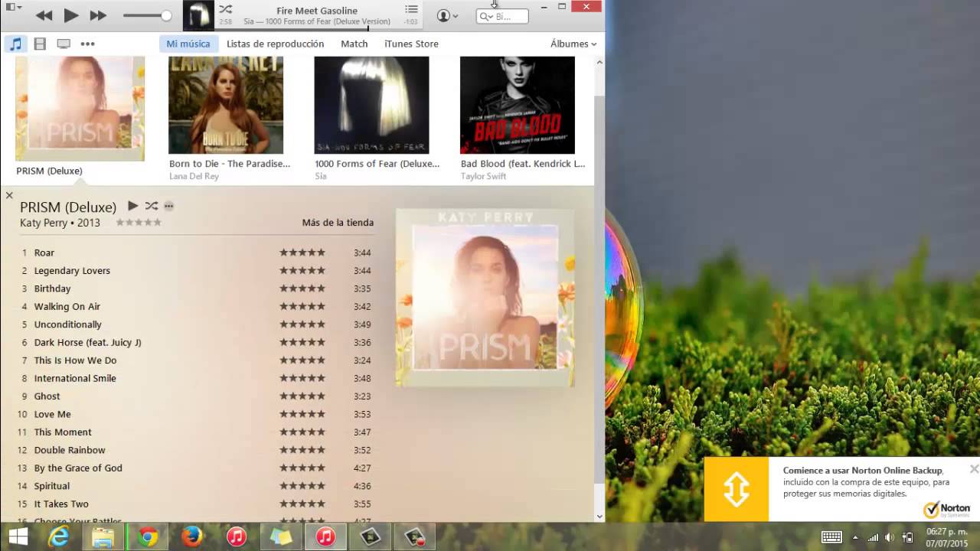980x551 pixels.
Task: Select the track Ghost
Action: click(47, 396)
